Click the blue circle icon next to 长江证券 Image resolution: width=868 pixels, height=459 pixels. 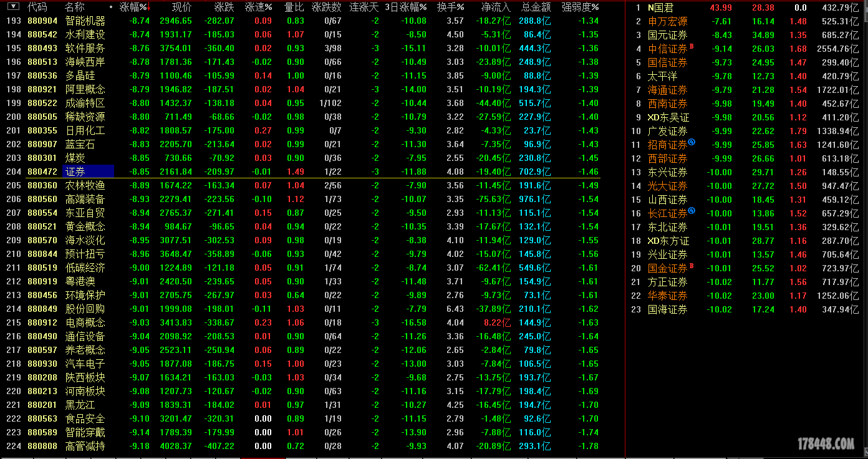[x=692, y=211]
